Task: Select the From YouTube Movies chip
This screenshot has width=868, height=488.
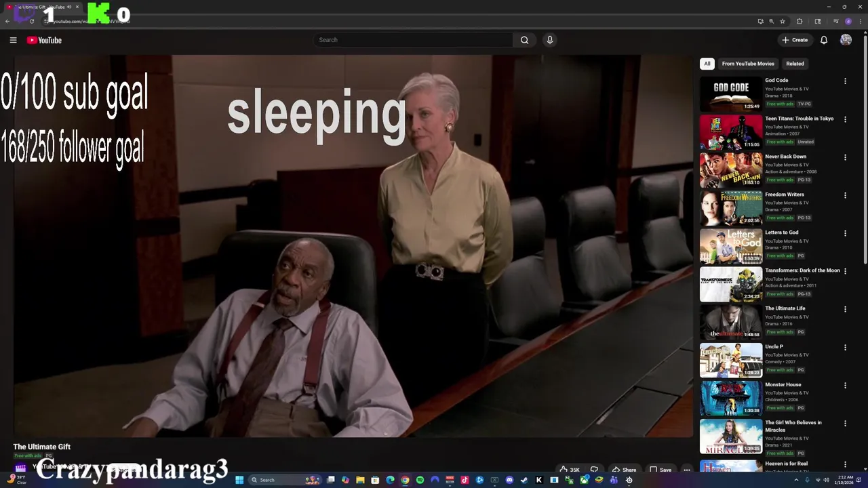Action: 748,64
